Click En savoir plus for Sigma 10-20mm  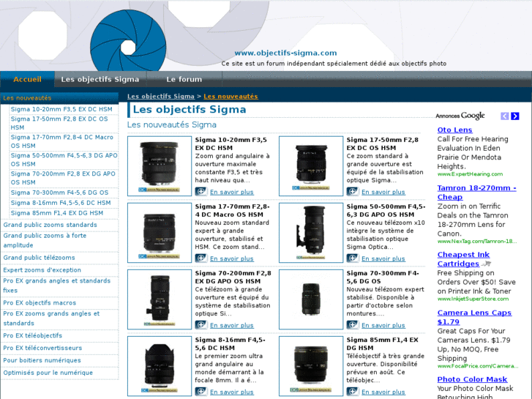coord(232,192)
